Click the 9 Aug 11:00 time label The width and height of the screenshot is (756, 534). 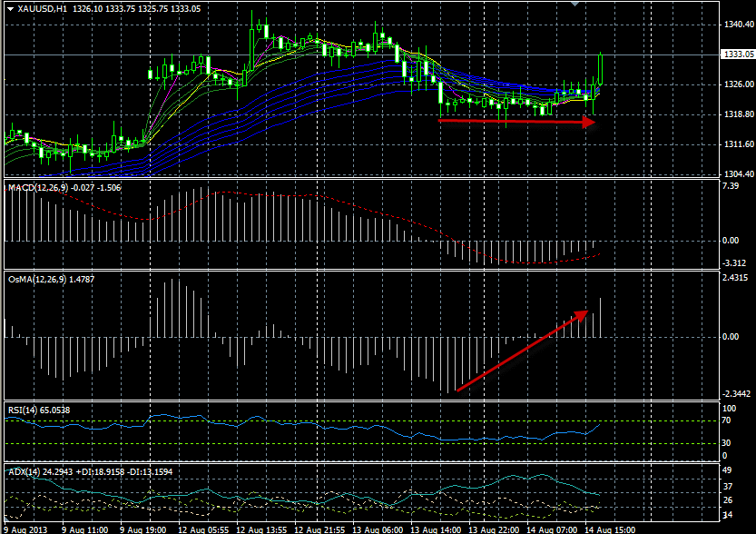[85, 529]
